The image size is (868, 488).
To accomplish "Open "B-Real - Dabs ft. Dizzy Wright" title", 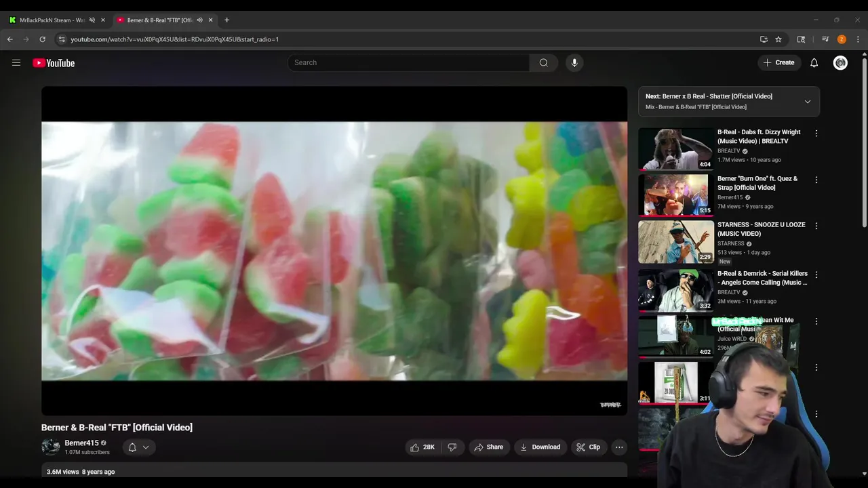I will [x=759, y=136].
